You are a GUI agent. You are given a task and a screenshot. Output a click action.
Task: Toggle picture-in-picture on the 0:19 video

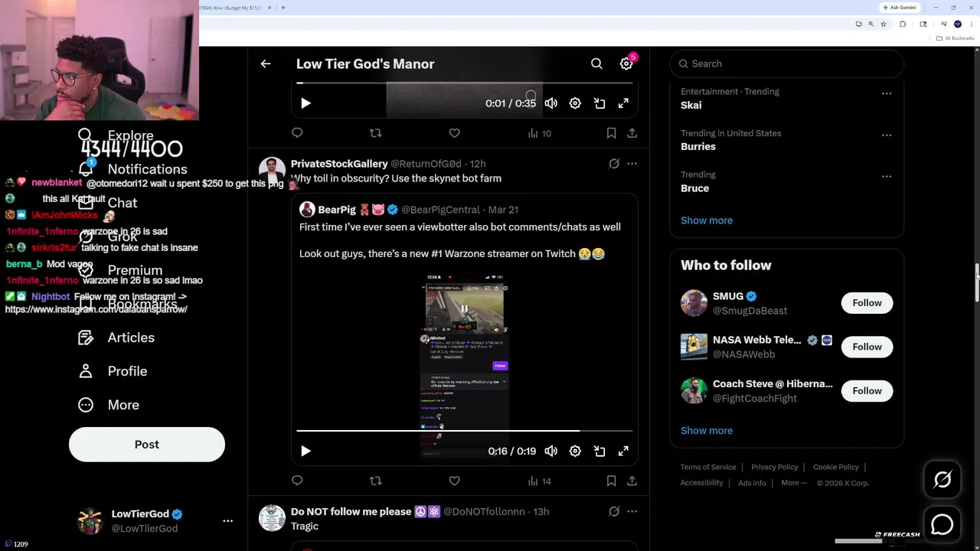[599, 452]
